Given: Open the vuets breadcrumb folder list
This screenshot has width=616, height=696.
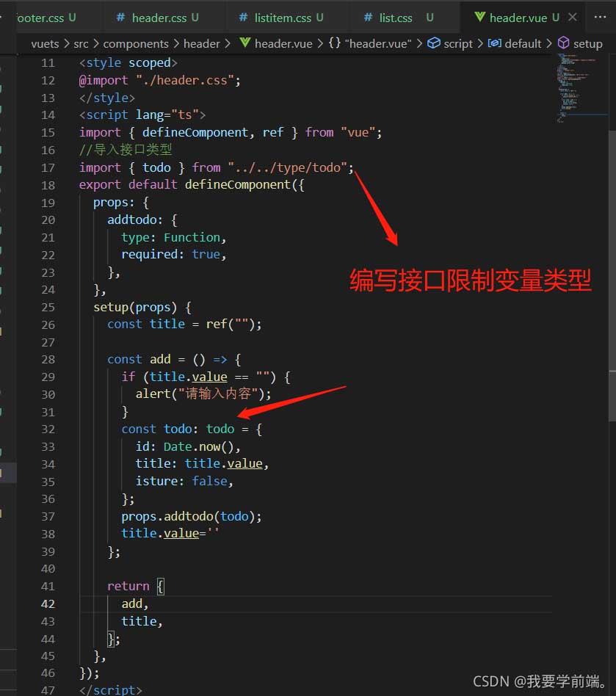Looking at the screenshot, I should pos(45,43).
